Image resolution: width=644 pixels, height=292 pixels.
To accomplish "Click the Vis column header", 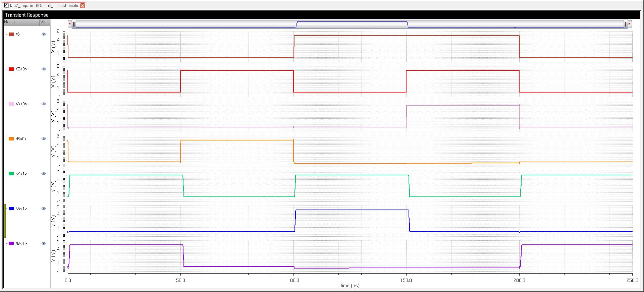I will point(45,22).
